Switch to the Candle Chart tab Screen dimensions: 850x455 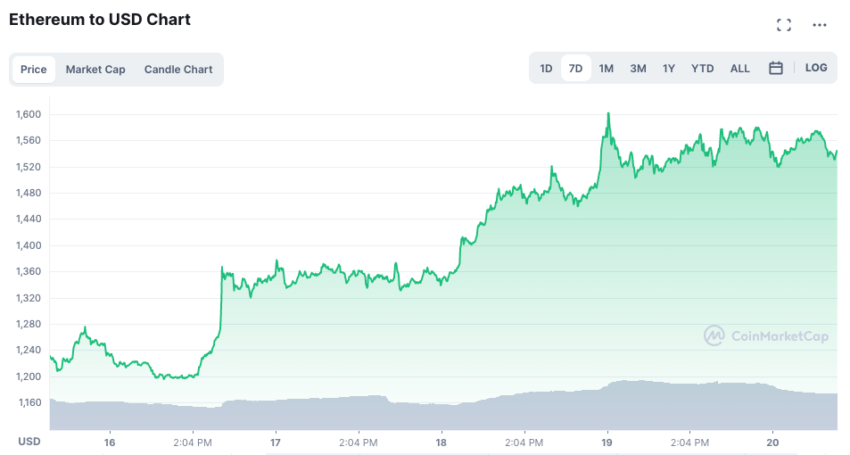click(178, 69)
